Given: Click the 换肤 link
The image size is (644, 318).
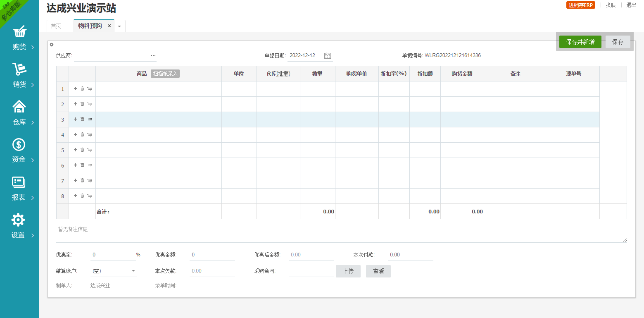Looking at the screenshot, I should (611, 5).
